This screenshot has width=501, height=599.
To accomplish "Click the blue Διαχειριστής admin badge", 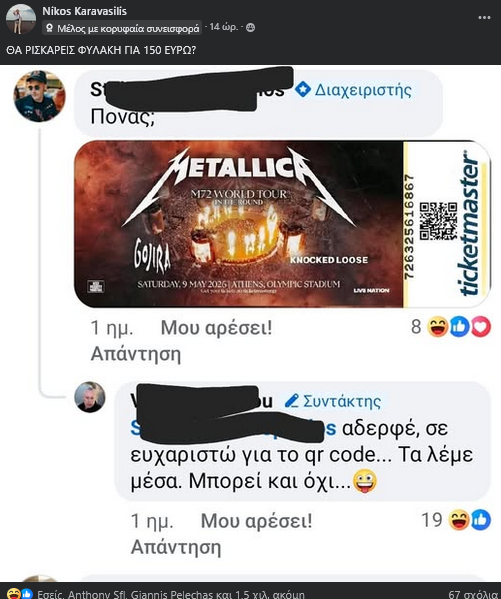I will click(x=353, y=90).
